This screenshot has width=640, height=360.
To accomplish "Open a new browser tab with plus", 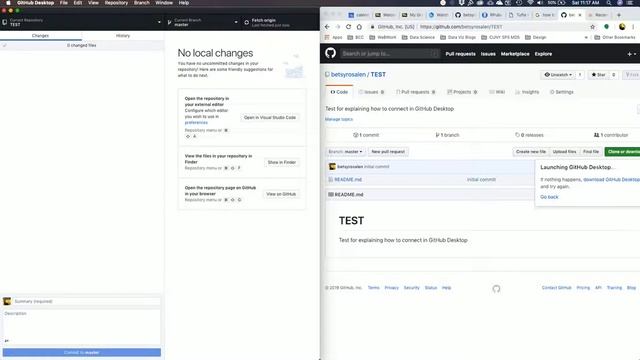I will click(x=619, y=15).
